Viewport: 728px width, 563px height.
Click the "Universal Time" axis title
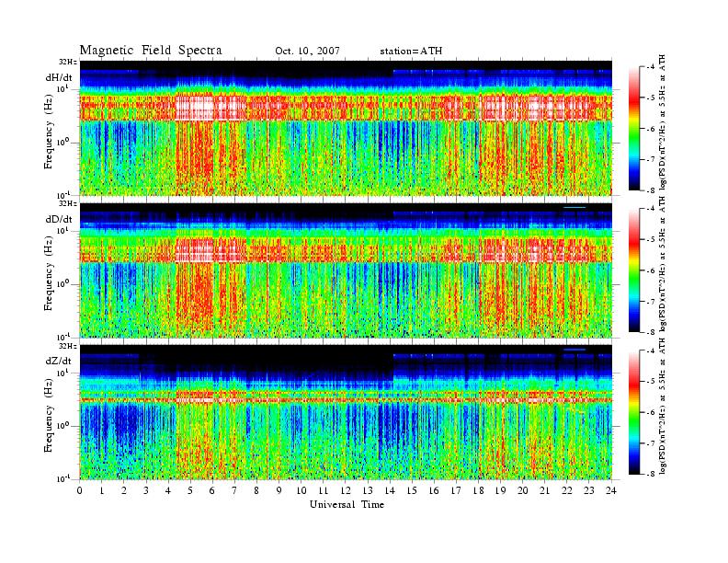(x=347, y=504)
